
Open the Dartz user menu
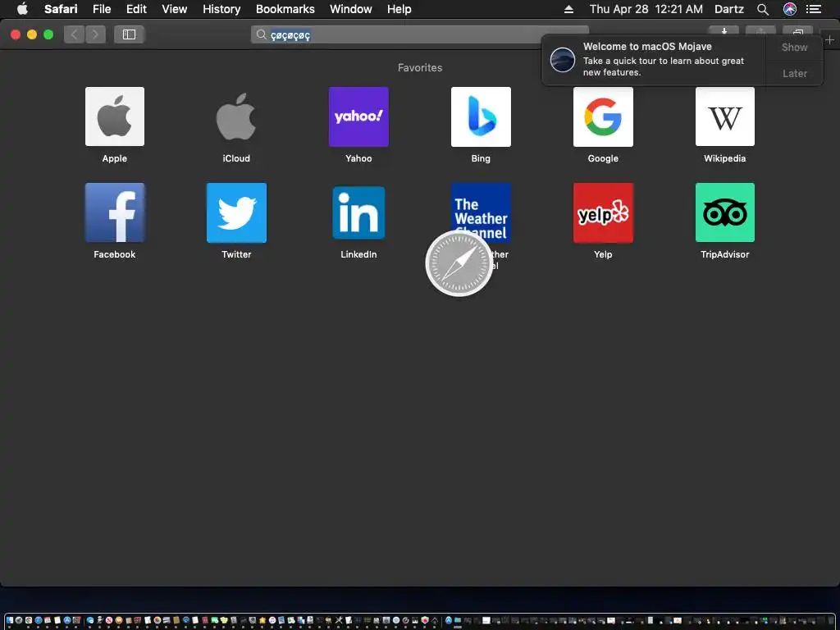pyautogui.click(x=728, y=9)
